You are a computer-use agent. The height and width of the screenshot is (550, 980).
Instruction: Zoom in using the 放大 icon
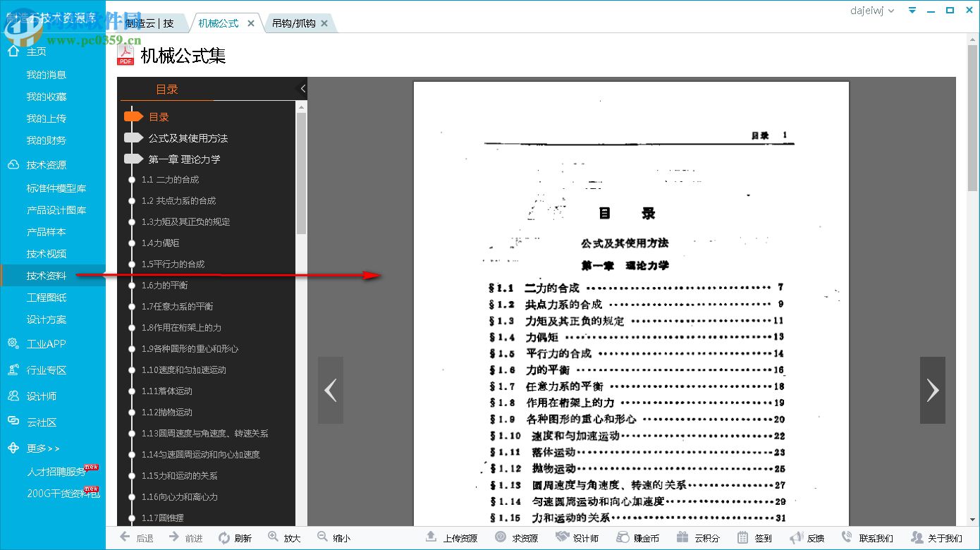point(285,537)
